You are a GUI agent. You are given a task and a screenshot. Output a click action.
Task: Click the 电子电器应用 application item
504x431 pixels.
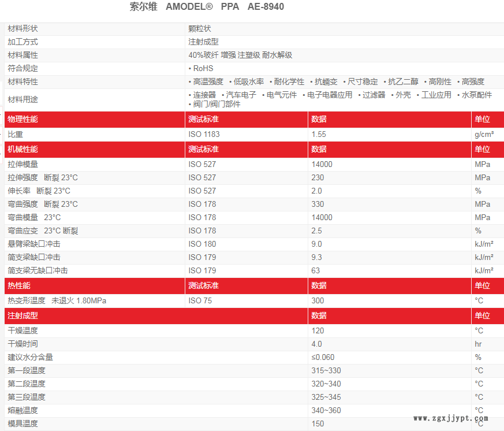pos(330,95)
